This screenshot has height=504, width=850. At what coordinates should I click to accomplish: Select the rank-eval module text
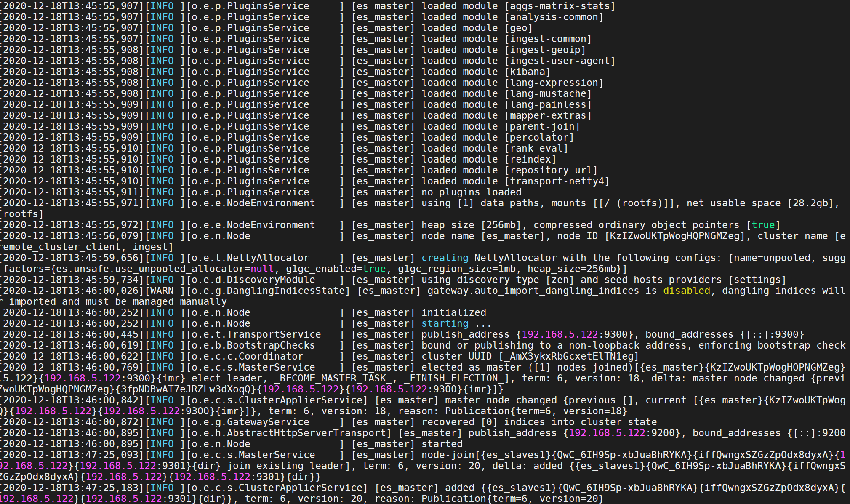click(536, 149)
